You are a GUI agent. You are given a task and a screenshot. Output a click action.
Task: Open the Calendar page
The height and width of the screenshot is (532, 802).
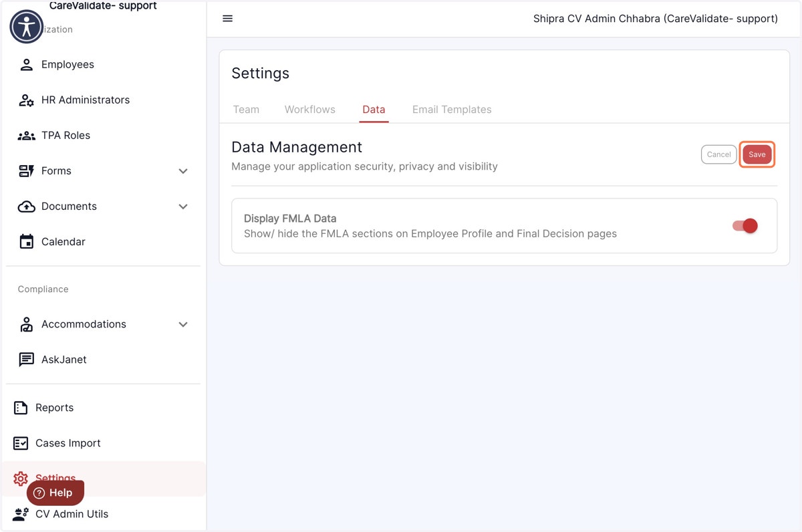(63, 242)
